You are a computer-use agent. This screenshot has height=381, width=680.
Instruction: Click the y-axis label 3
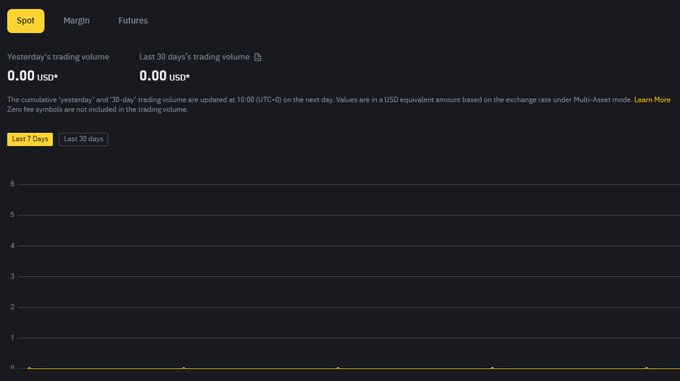12,276
